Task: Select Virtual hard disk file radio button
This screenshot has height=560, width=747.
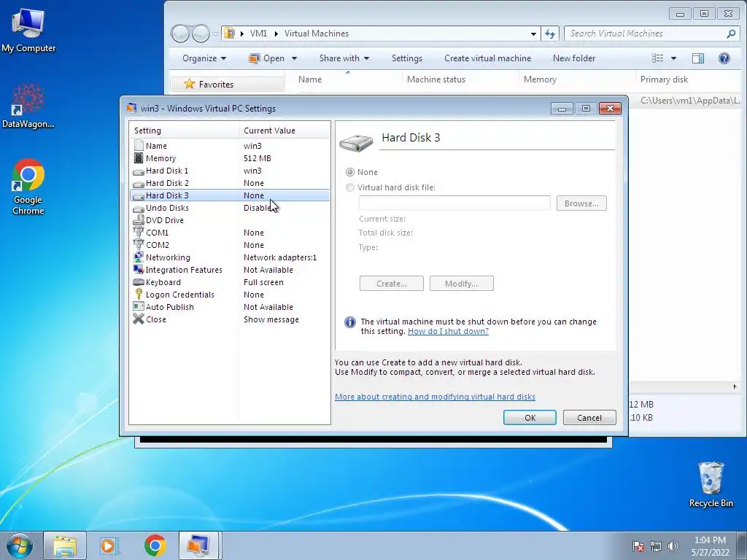Action: 350,187
